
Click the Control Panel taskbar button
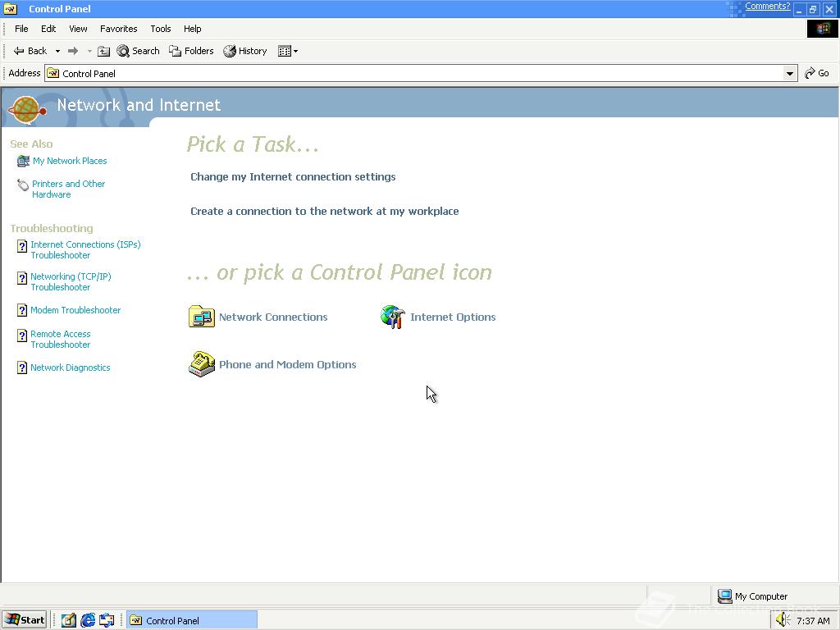[x=192, y=620]
